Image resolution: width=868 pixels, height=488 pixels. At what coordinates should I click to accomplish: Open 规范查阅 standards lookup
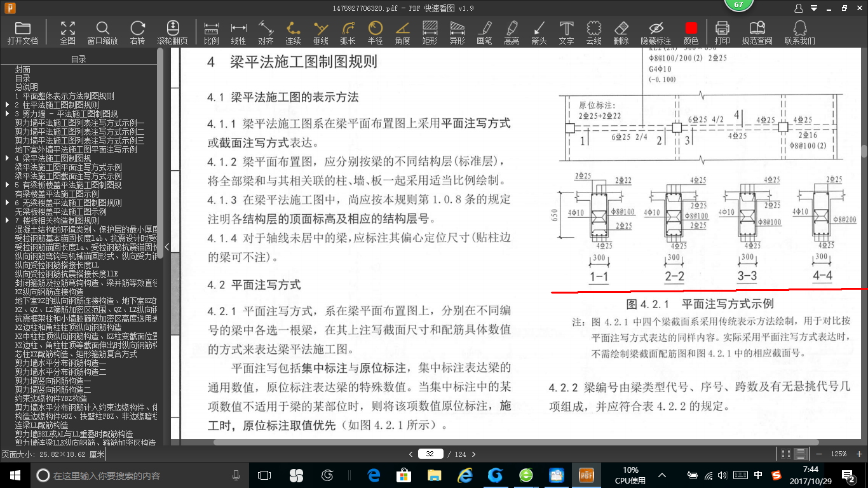pyautogui.click(x=757, y=32)
